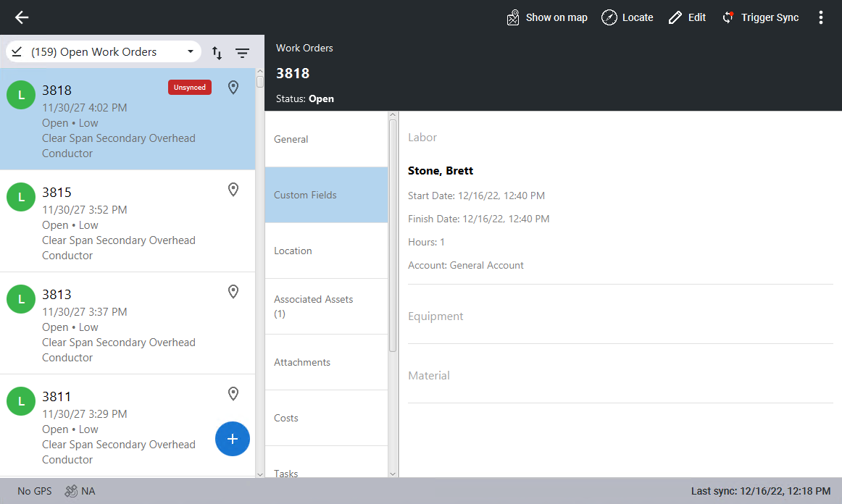Open the Location tab
The height and width of the screenshot is (504, 842).
326,251
